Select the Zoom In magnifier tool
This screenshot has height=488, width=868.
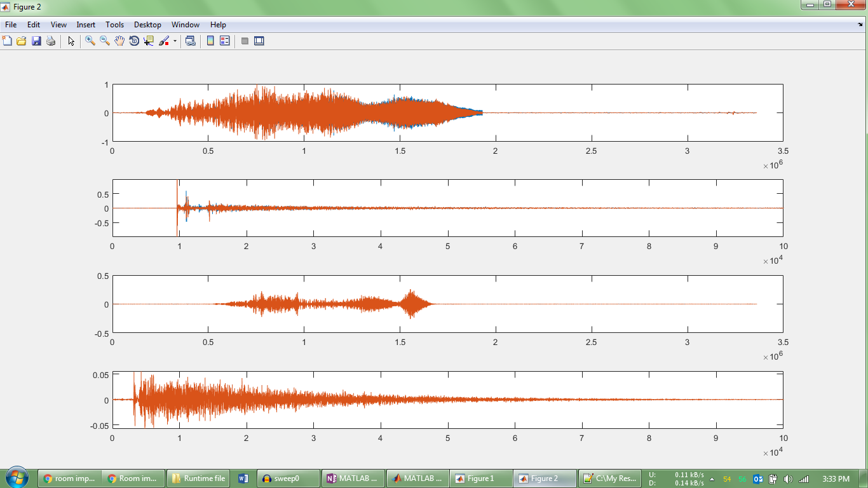[90, 41]
